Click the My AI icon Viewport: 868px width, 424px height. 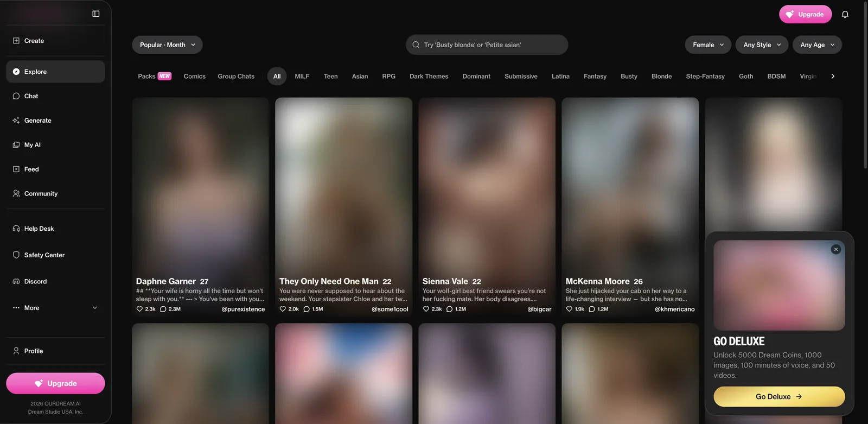(x=16, y=145)
